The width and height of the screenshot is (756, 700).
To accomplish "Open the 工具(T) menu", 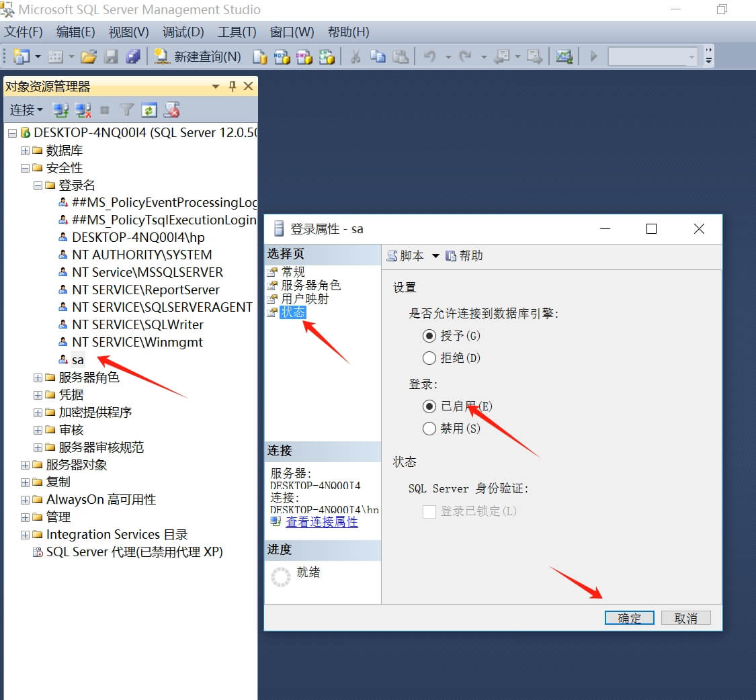I will pyautogui.click(x=237, y=32).
